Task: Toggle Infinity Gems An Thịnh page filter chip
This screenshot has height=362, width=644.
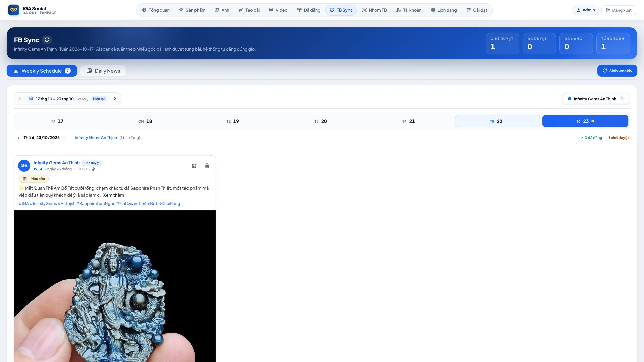Action: click(x=596, y=99)
